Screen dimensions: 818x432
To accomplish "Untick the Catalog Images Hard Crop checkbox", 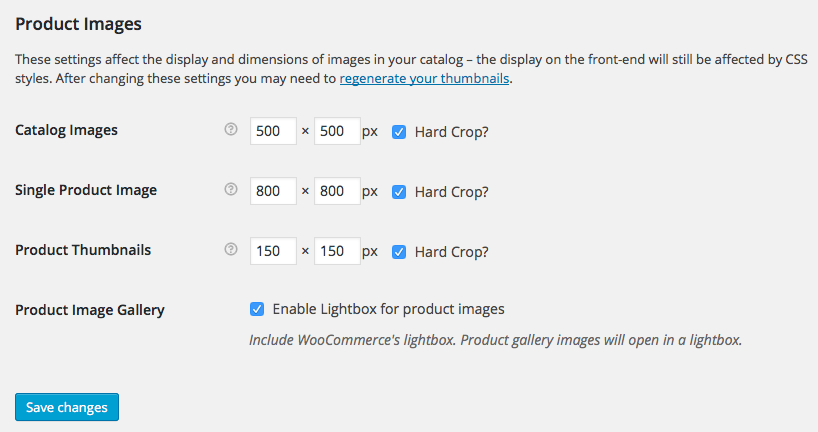I will (399, 132).
